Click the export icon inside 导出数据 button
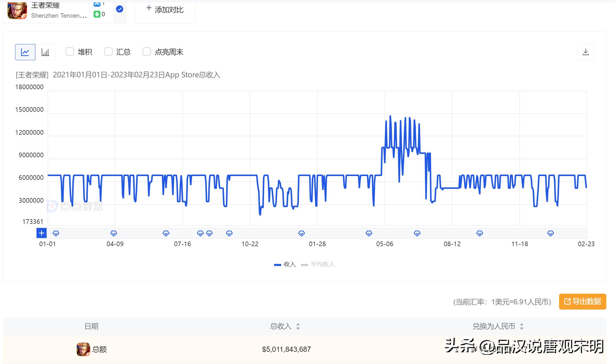The width and height of the screenshot is (615, 364). pyautogui.click(x=567, y=302)
